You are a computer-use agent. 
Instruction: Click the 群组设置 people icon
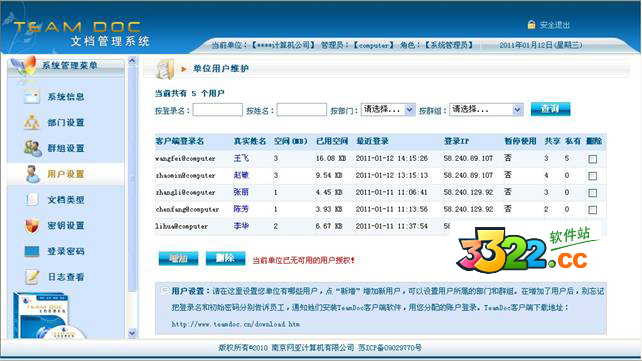click(x=32, y=148)
